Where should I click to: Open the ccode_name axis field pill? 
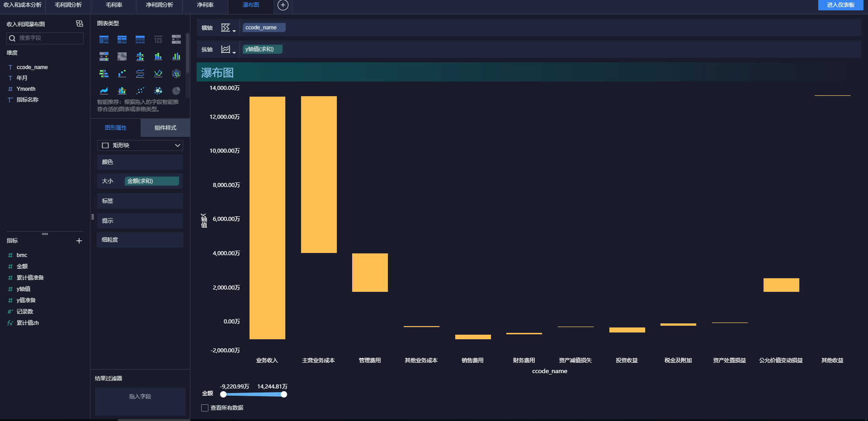click(264, 28)
